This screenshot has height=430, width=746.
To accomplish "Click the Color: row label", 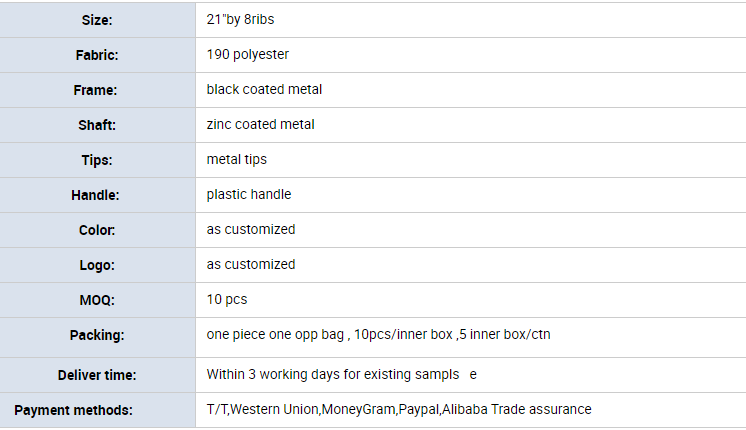I will (x=97, y=230).
